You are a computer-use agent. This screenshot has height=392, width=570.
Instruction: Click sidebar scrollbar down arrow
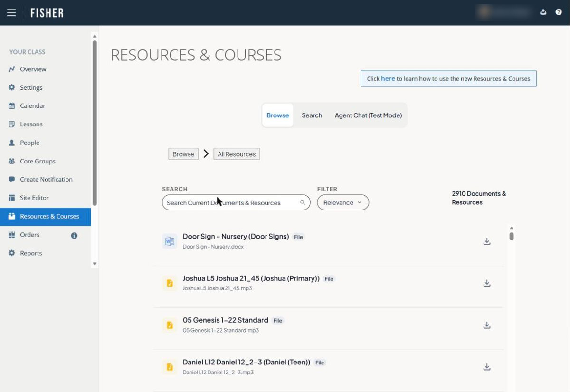[95, 264]
